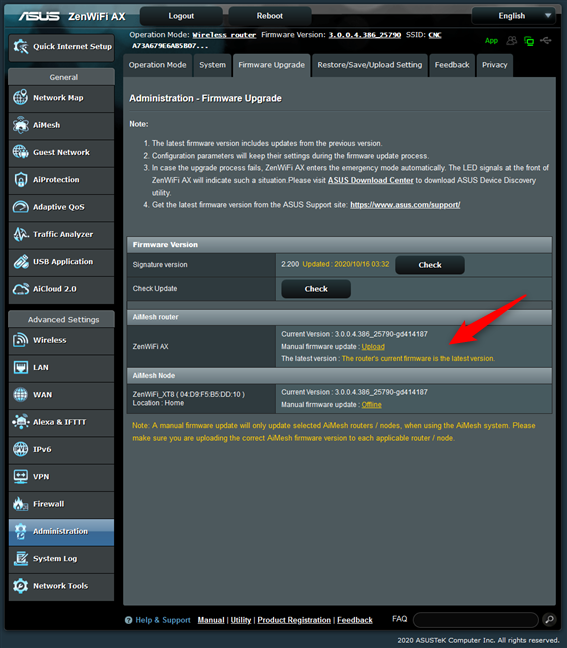Open the Alexa & IFTTT icon
The height and width of the screenshot is (648, 567).
[21, 422]
